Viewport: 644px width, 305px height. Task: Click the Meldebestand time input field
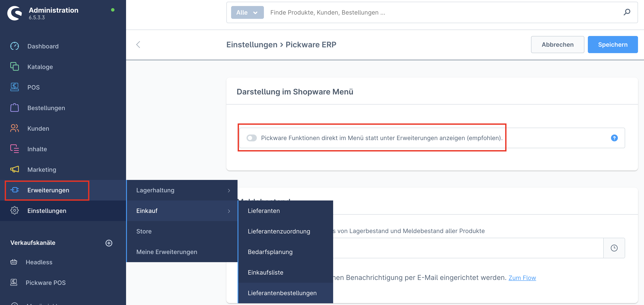click(468, 248)
